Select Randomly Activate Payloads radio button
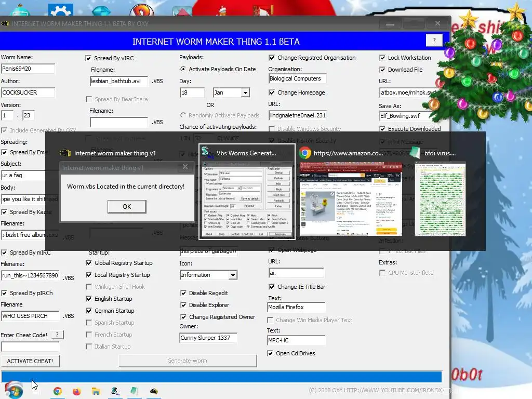The width and height of the screenshot is (532, 399). click(183, 115)
